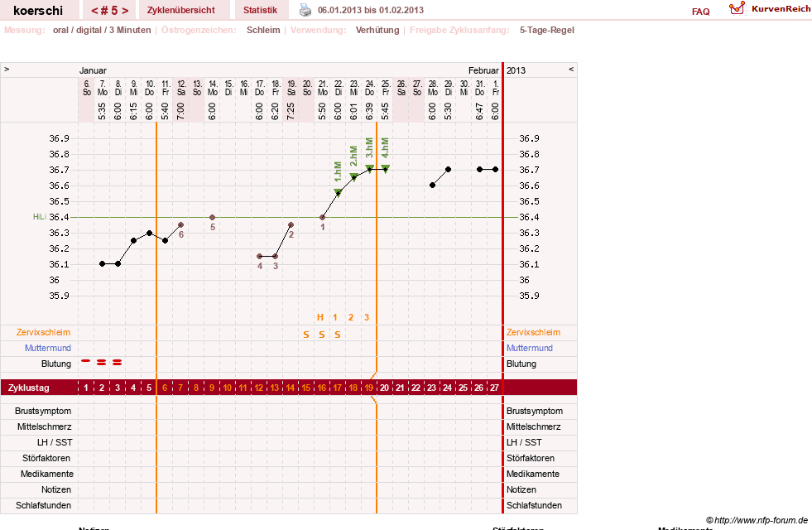Click the Verhütung usage value
The image size is (812, 530).
377,30
